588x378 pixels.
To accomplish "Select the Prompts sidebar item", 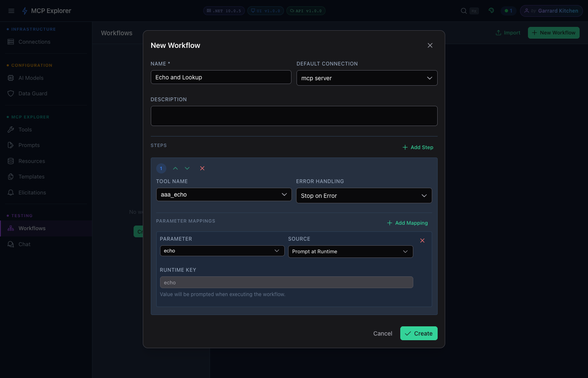I will point(29,145).
